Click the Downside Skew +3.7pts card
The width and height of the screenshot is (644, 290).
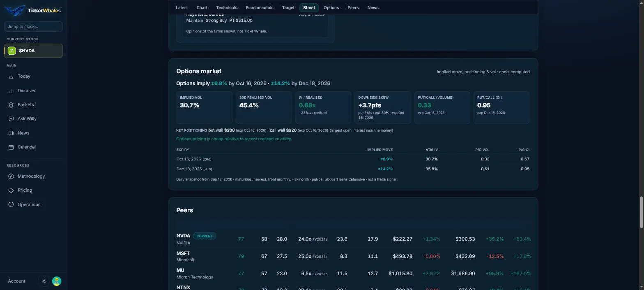pos(382,107)
